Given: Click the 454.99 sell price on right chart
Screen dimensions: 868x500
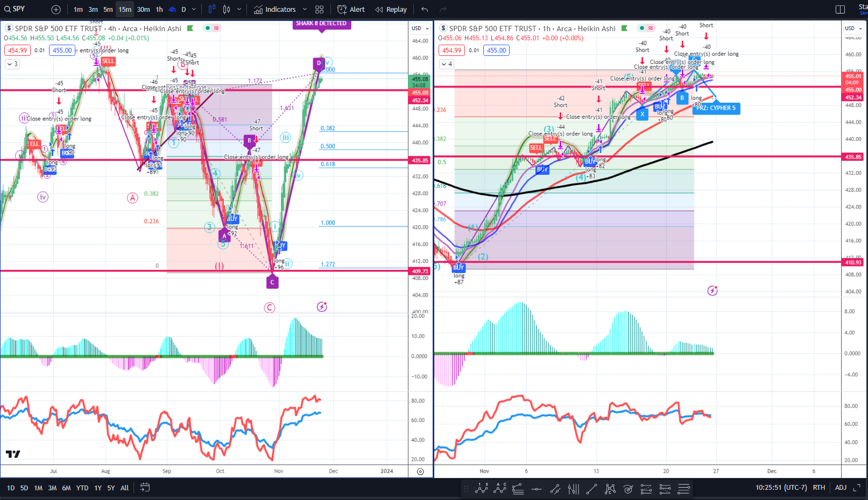Looking at the screenshot, I should [451, 51].
